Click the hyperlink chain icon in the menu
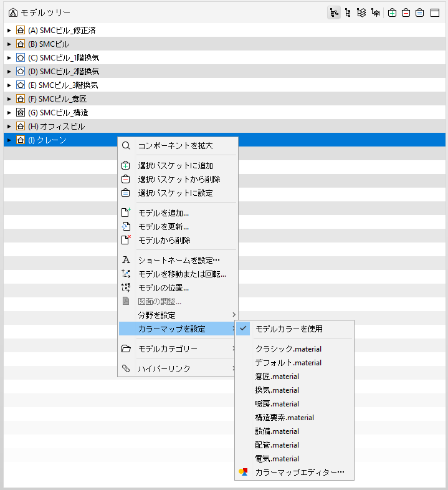Viewport: 448px width, 490px height. coord(126,368)
